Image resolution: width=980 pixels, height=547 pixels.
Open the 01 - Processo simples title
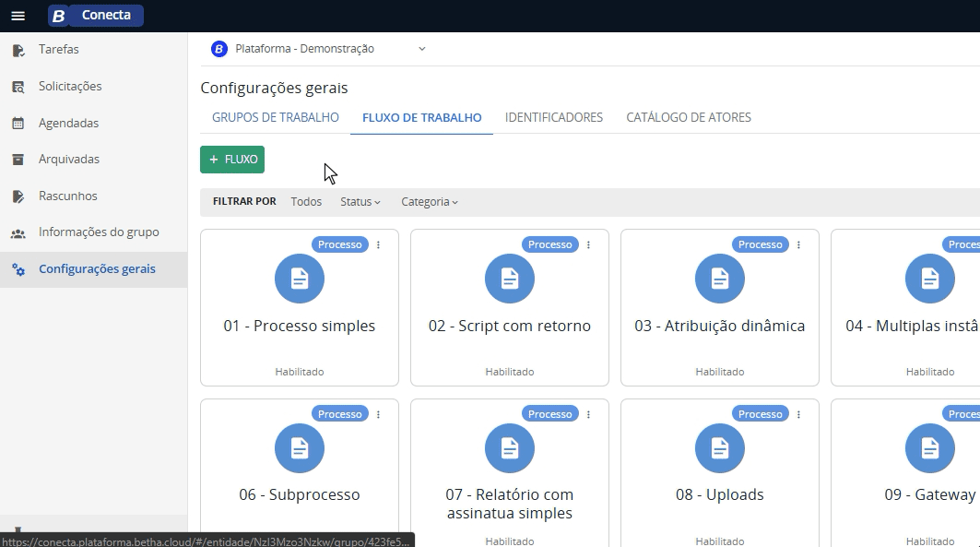pos(300,327)
